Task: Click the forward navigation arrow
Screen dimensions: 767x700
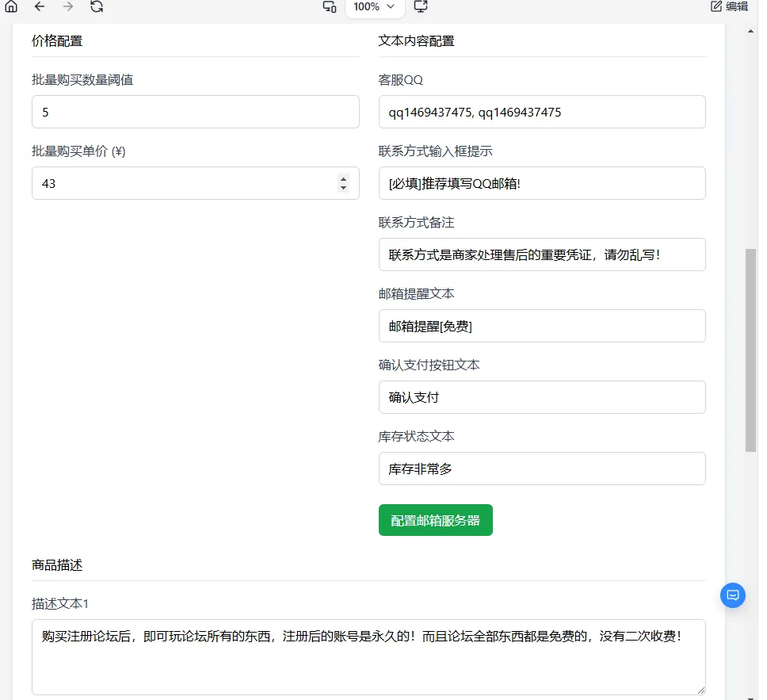Action: pyautogui.click(x=68, y=7)
